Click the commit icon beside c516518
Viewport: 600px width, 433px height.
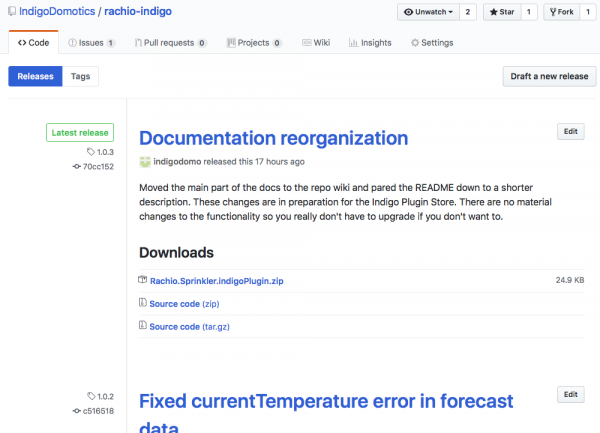(x=77, y=411)
